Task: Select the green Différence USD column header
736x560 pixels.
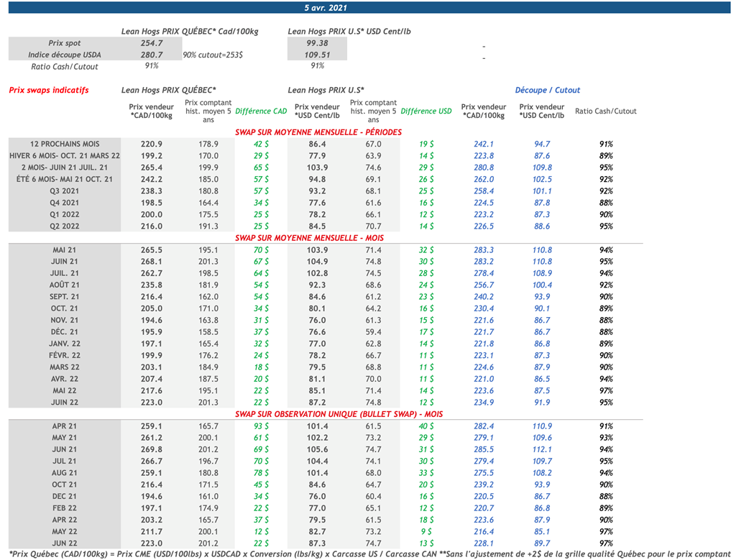Action: (426, 111)
